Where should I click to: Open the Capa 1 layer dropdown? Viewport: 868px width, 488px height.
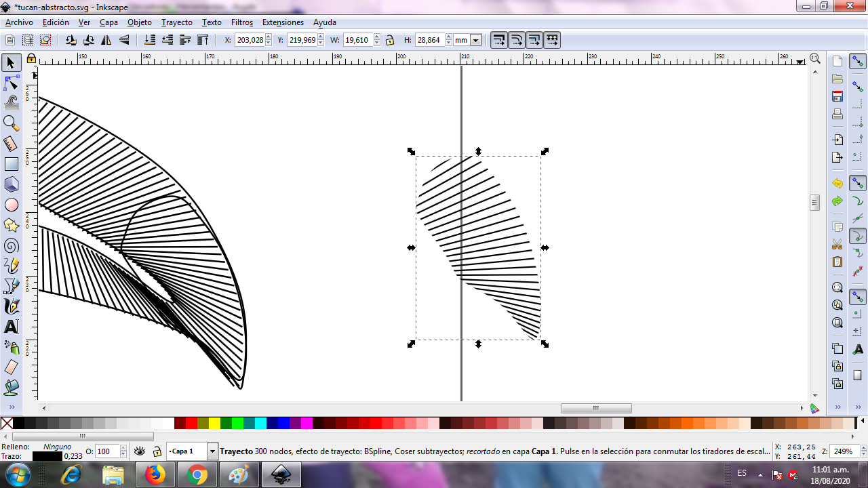pos(212,451)
